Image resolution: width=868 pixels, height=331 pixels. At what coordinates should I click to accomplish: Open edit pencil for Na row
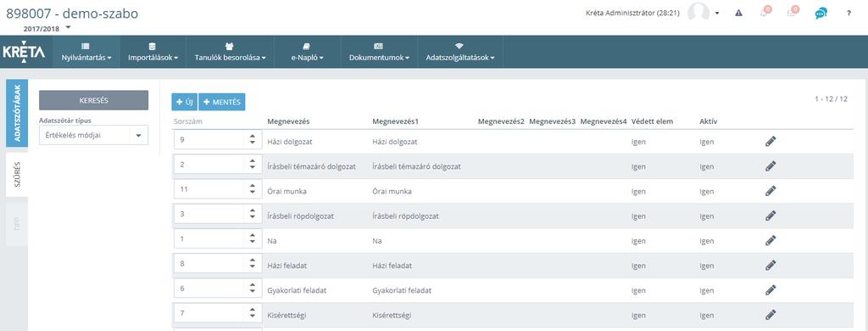[771, 241]
